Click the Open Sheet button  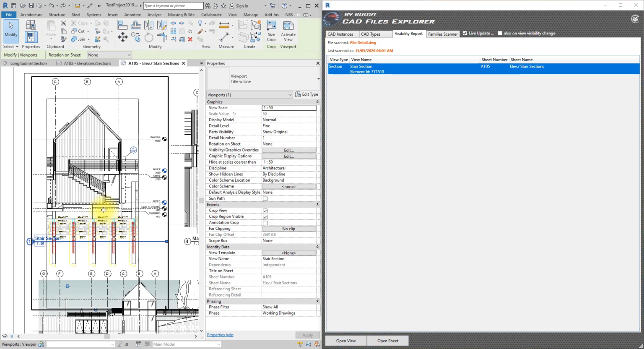click(388, 341)
